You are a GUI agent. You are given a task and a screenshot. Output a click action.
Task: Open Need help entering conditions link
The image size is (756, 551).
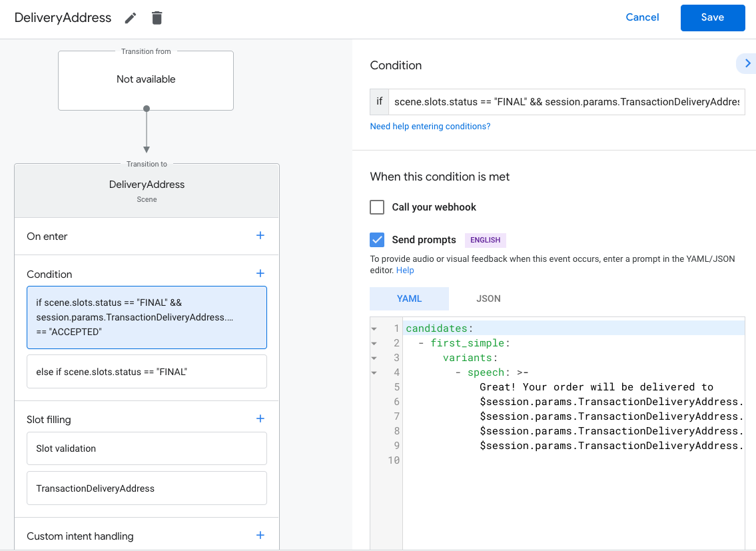[430, 126]
